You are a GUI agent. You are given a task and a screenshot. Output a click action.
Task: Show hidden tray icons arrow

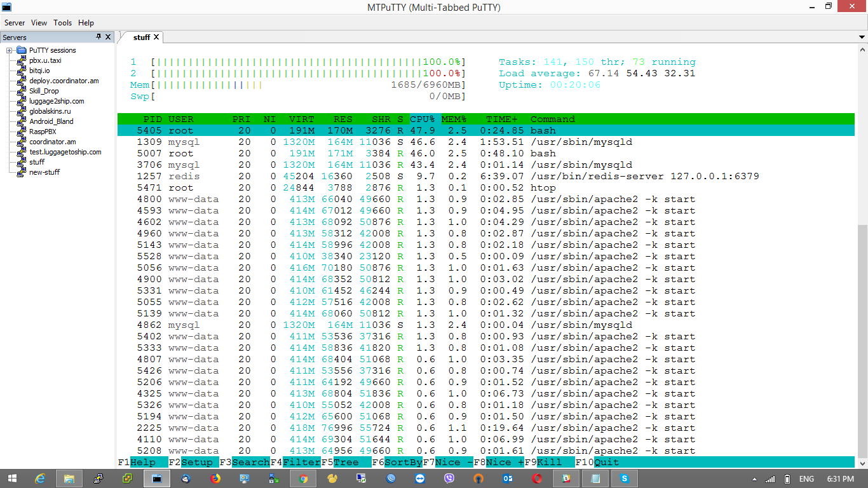pyautogui.click(x=754, y=479)
